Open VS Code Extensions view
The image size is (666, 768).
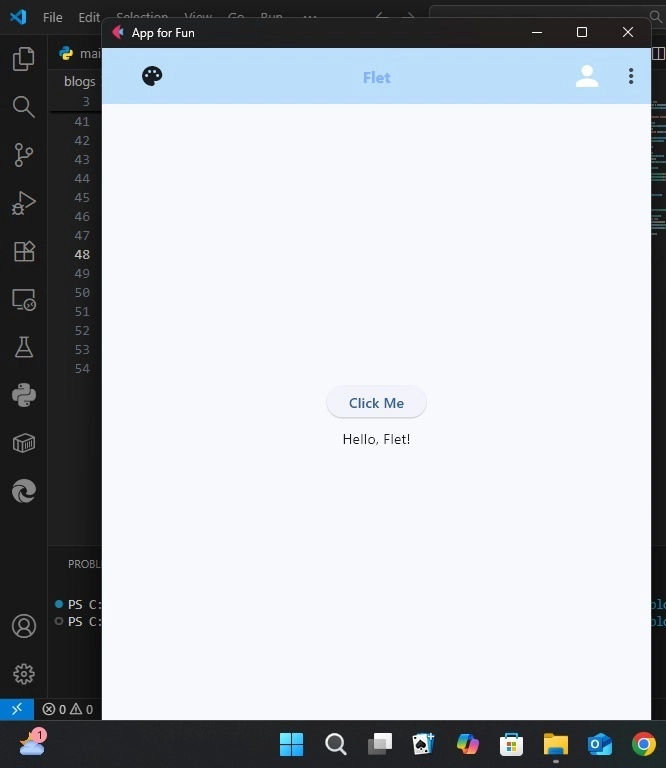(x=24, y=251)
